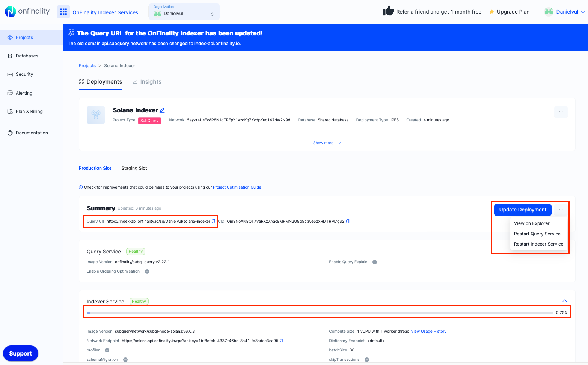Open the Danielvul organization selector
This screenshot has width=588, height=365.
[184, 12]
